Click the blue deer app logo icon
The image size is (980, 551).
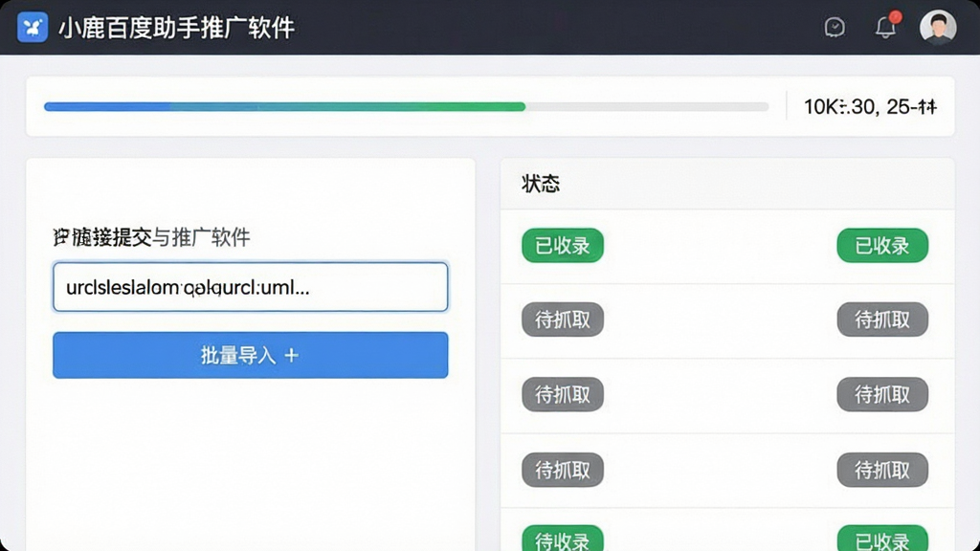pos(33,28)
